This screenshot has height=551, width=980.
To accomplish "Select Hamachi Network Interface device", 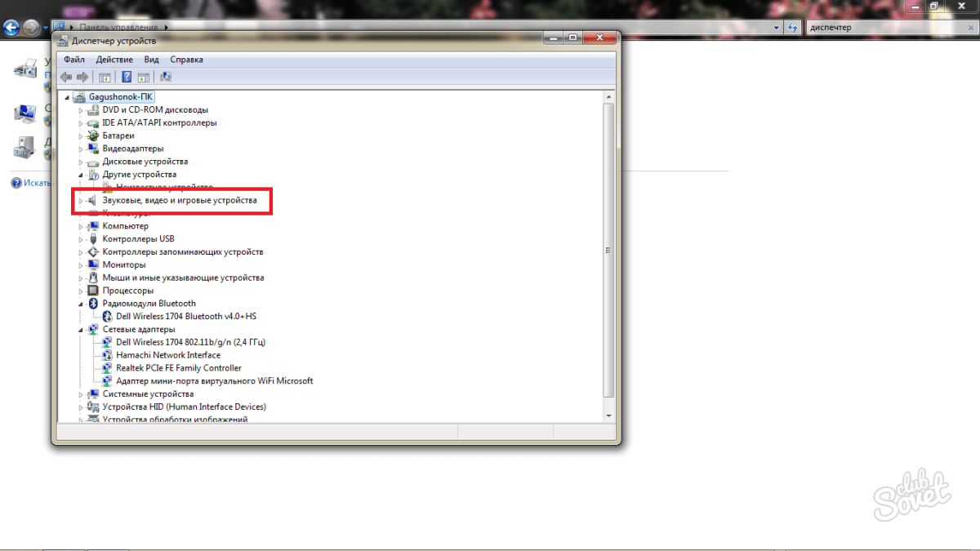I will point(168,355).
